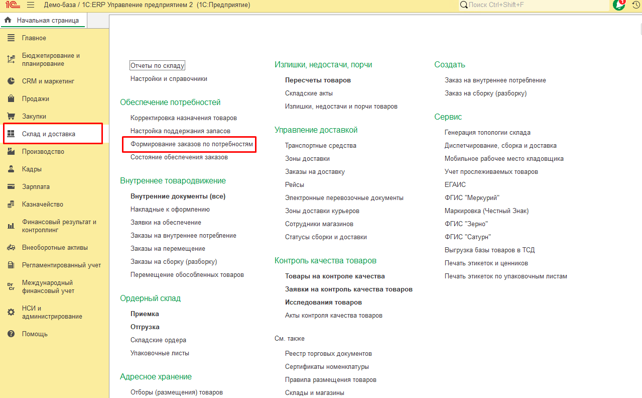642x398 pixels.
Task: Click the Зарплата card icon
Action: coord(11,186)
